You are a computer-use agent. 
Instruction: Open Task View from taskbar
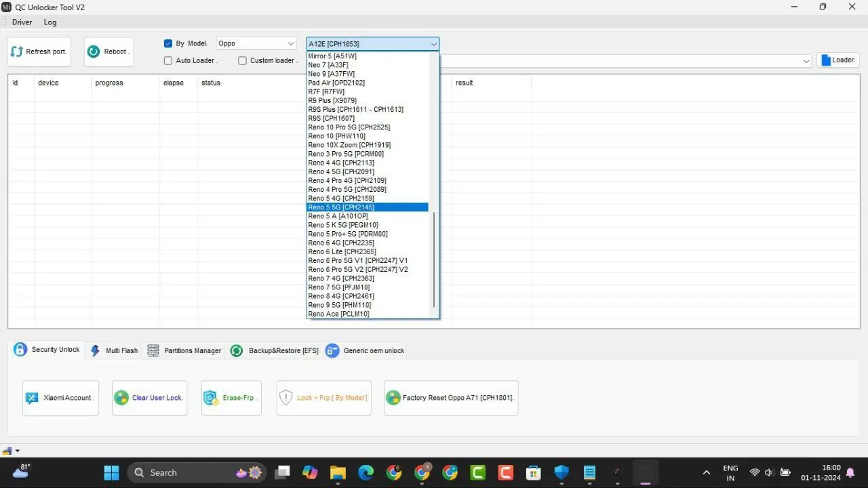click(x=283, y=472)
